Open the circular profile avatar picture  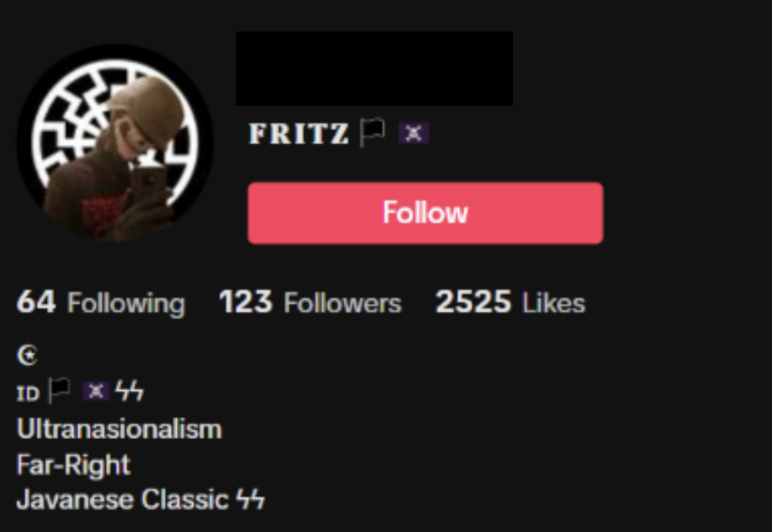(115, 143)
